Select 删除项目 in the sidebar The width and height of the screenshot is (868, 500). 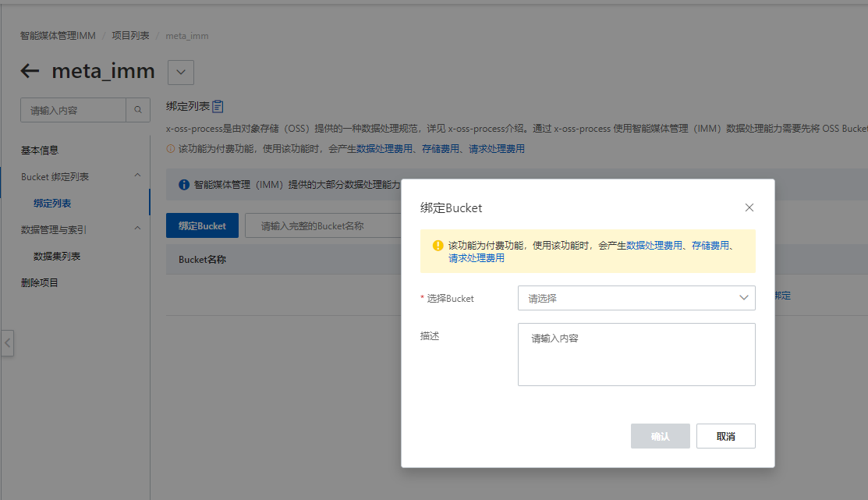click(x=39, y=282)
